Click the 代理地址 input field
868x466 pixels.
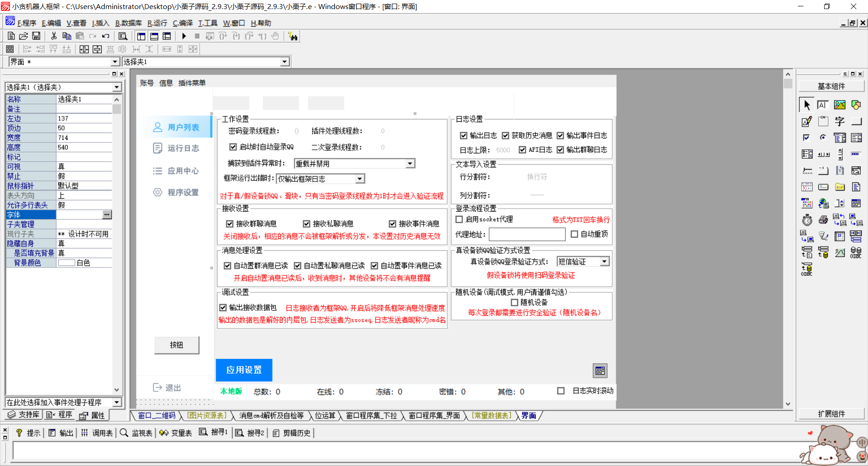(527, 234)
